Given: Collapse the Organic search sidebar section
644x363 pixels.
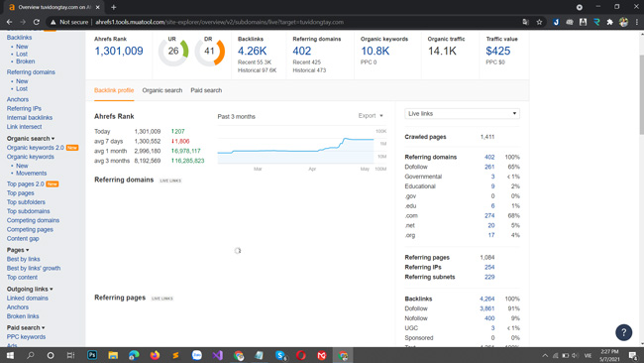Looking at the screenshot, I should [31, 139].
